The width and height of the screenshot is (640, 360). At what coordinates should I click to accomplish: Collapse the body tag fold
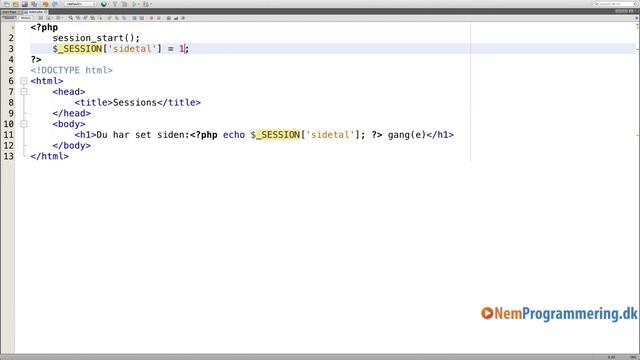[x=24, y=124]
